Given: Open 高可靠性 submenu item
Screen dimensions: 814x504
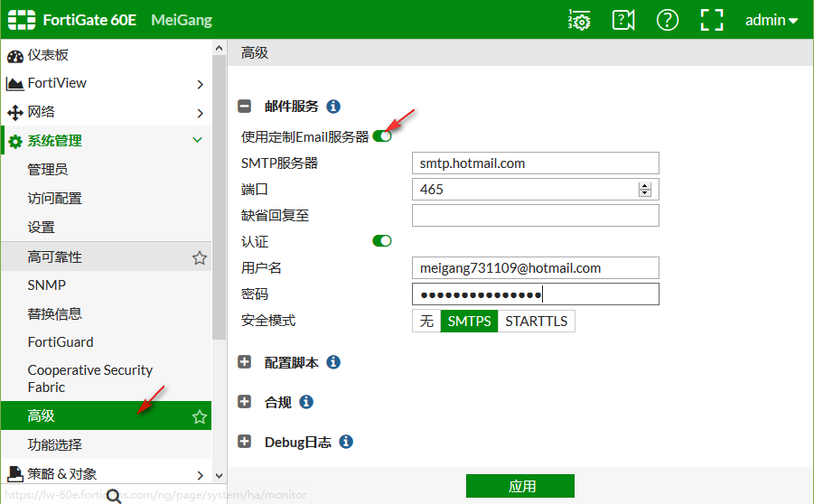Looking at the screenshot, I should coord(106,257).
